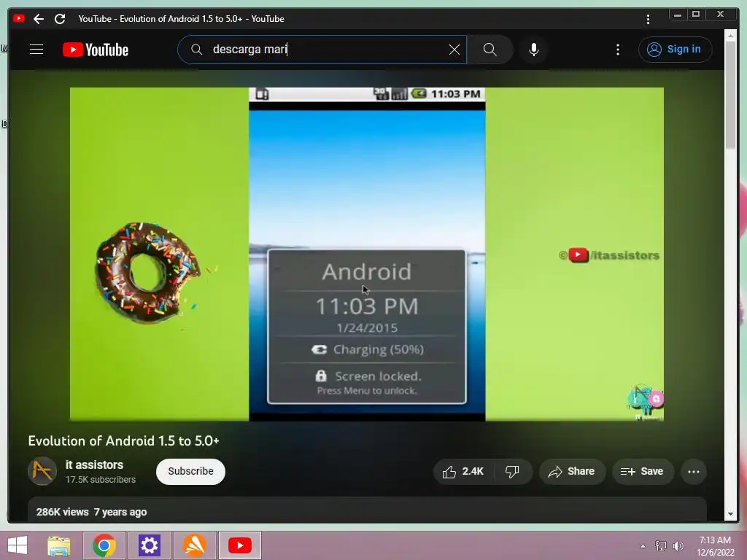Click the video player showing Android lockscreen
This screenshot has width=747, height=560.
pyautogui.click(x=367, y=254)
